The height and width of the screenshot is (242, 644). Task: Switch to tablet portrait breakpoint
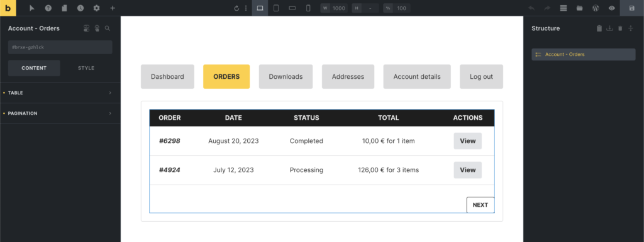[x=276, y=8]
